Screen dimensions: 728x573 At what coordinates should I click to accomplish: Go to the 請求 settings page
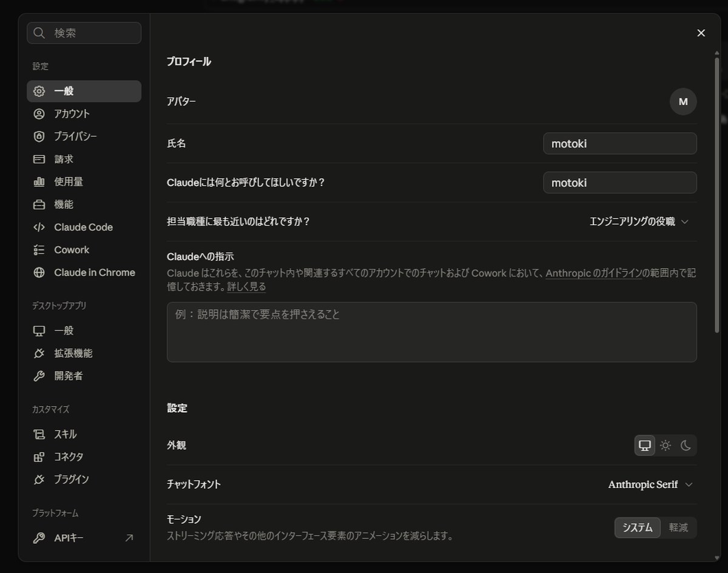pyautogui.click(x=84, y=159)
